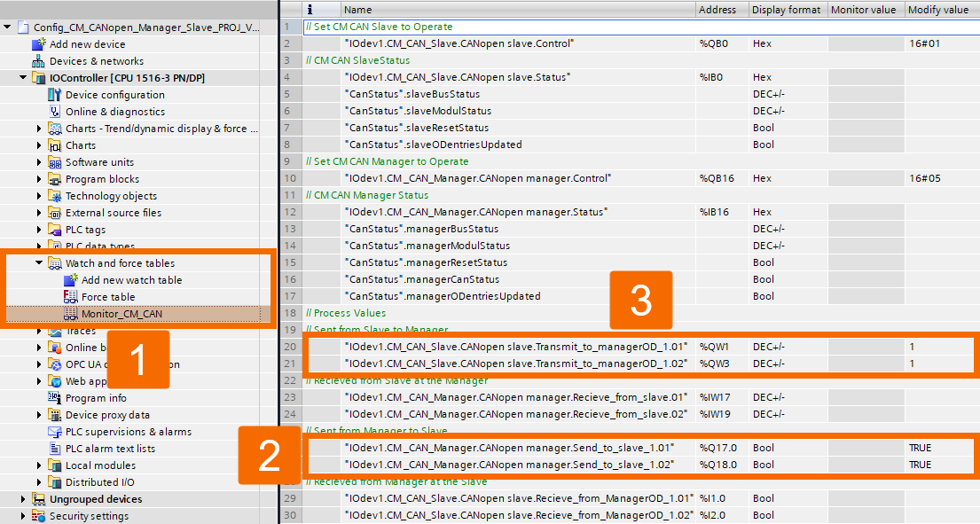Click the Technology objects folder icon
Image resolution: width=980 pixels, height=524 pixels.
click(55, 195)
